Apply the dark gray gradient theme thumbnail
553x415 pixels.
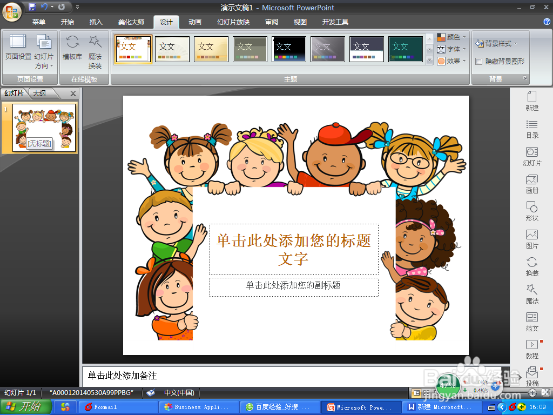coord(327,49)
